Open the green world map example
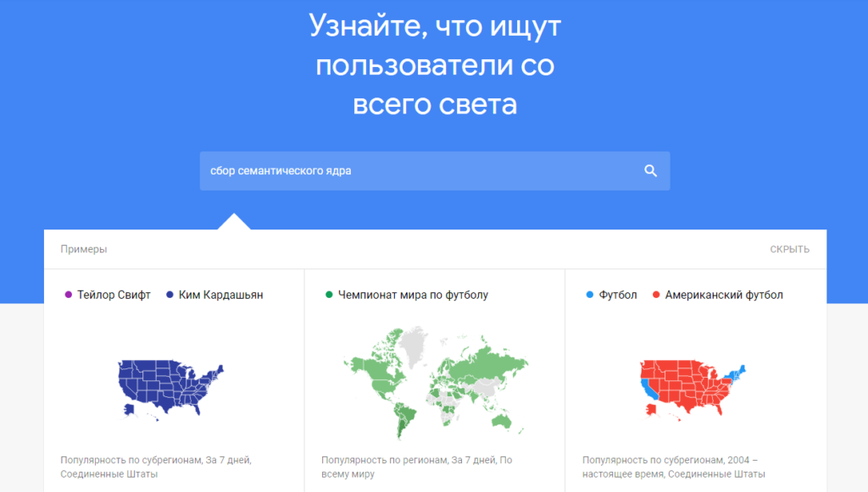 pos(434,377)
